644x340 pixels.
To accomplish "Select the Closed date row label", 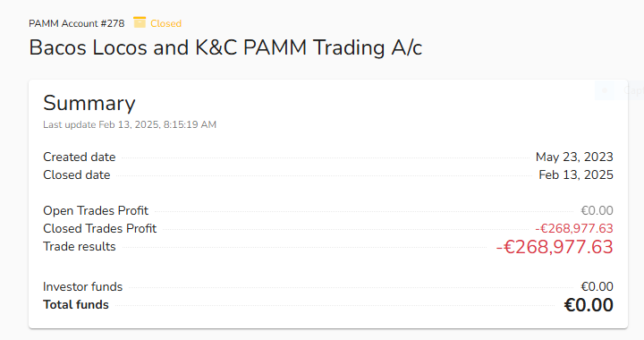I will 77,175.
